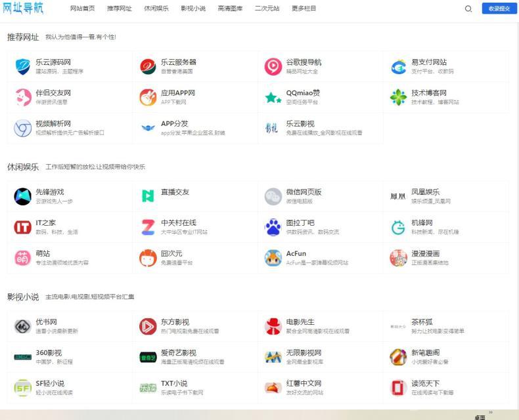Select the AcFun mascot icon

click(273, 258)
